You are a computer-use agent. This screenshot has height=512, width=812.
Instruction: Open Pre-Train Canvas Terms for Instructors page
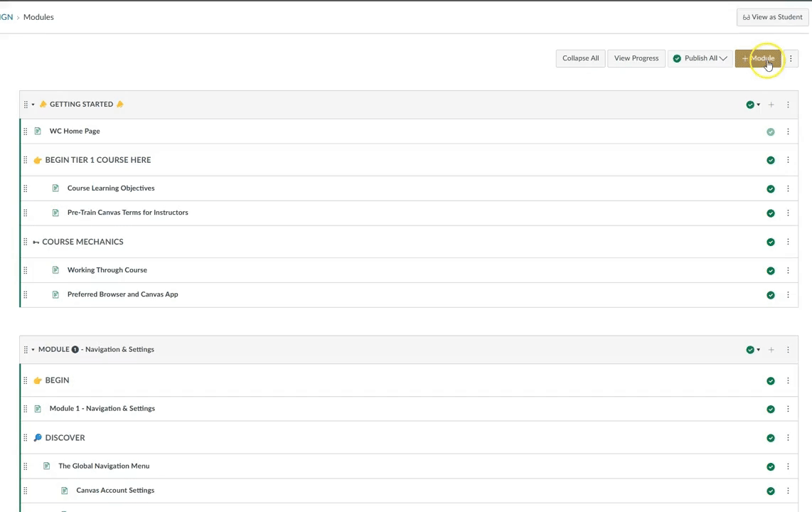tap(127, 213)
